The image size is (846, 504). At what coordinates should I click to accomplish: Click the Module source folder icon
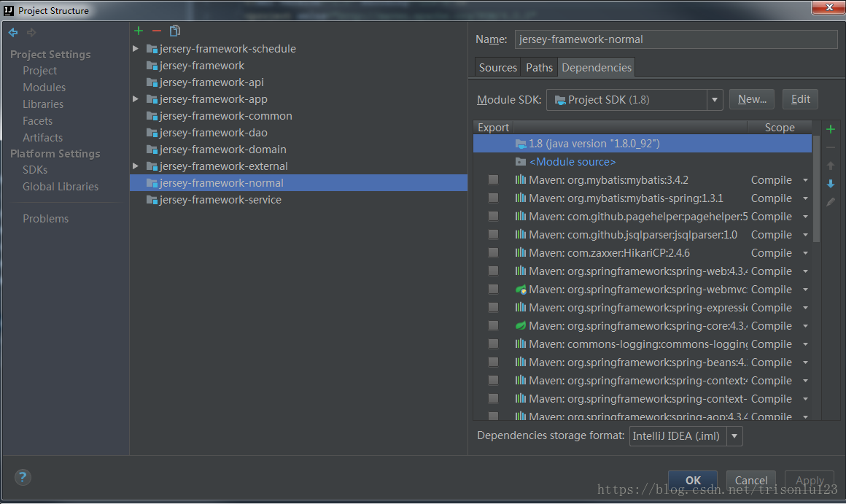click(x=521, y=162)
